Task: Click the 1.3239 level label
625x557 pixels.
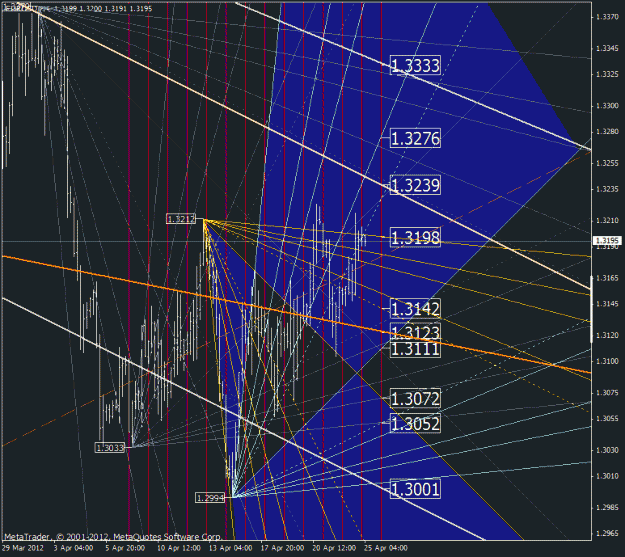Action: tap(415, 185)
